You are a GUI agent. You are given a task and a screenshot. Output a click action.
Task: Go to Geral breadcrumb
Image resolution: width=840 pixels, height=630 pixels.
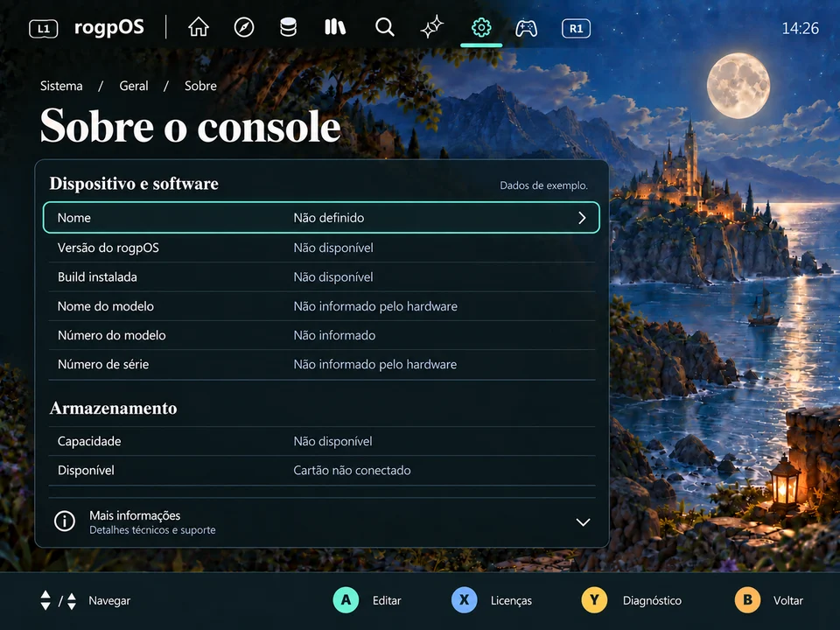click(x=133, y=86)
